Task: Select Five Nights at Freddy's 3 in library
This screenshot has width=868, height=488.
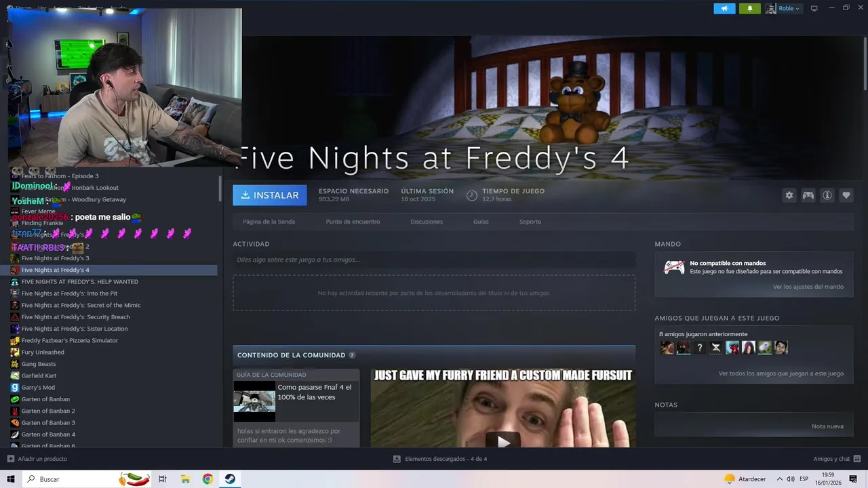Action: pyautogui.click(x=55, y=258)
